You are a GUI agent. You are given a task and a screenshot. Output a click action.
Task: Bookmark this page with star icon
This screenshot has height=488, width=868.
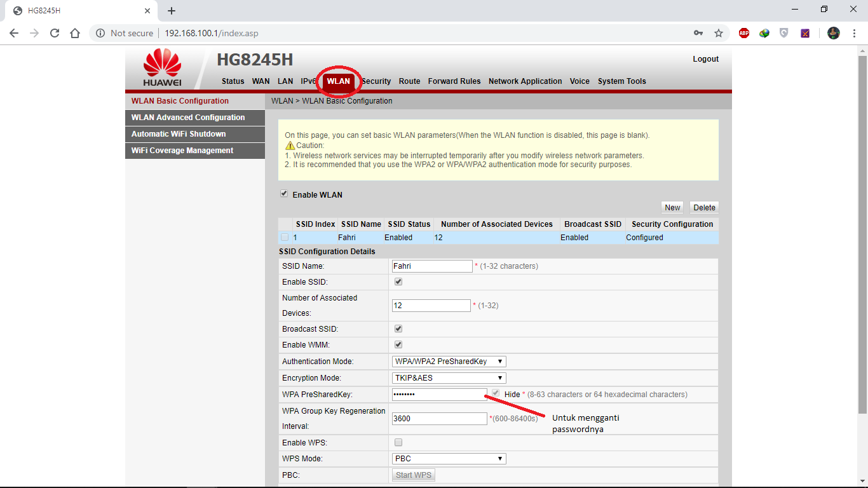[719, 33]
